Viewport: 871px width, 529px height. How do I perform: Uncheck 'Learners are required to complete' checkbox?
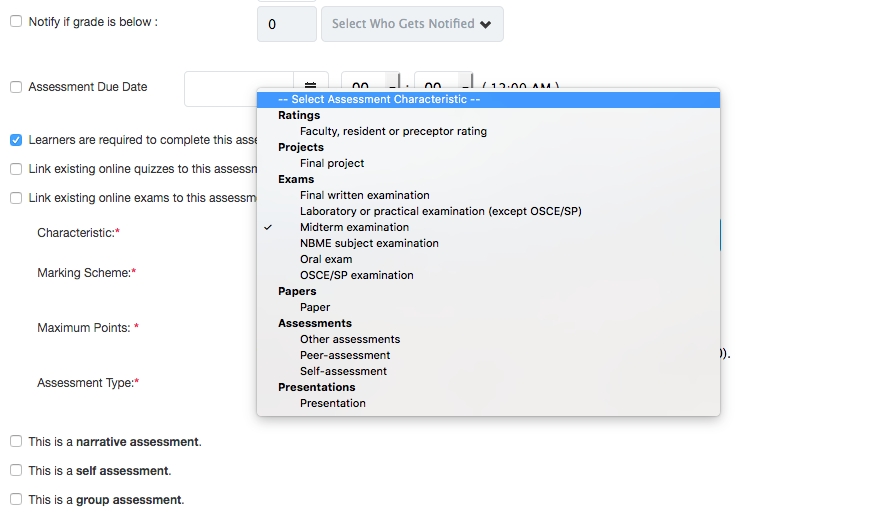point(16,140)
